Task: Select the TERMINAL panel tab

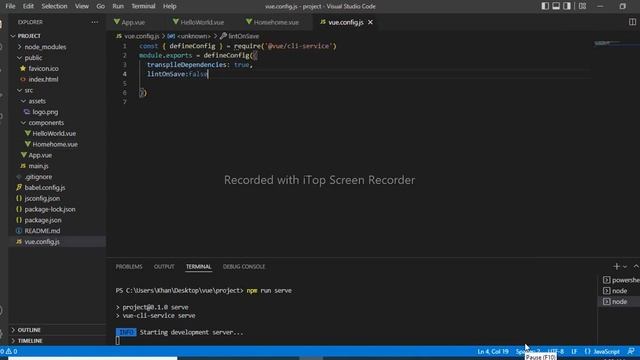Action: [199, 267]
